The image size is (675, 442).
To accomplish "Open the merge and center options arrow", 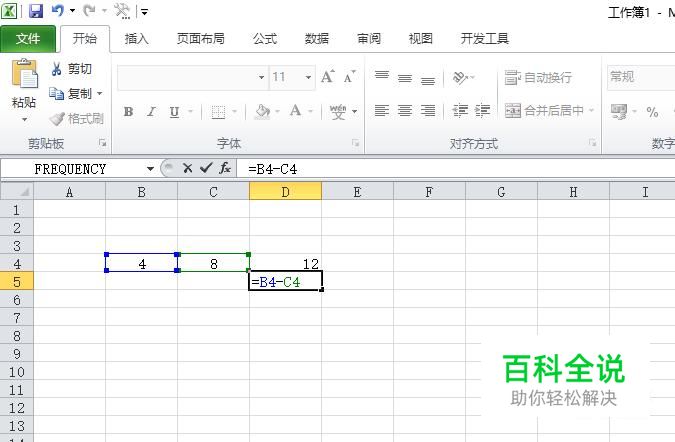I will pos(591,111).
